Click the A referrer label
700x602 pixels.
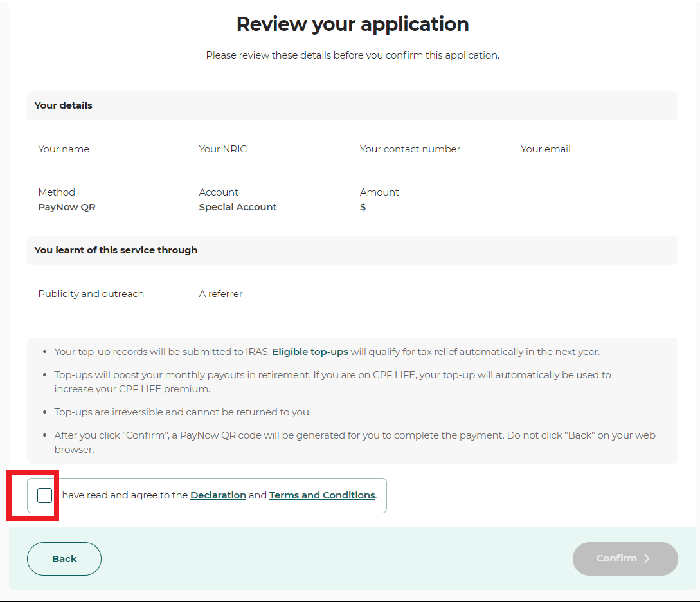220,294
